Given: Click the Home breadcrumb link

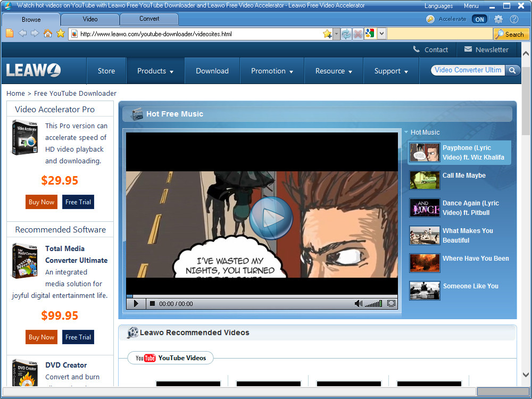Looking at the screenshot, I should [x=15, y=93].
